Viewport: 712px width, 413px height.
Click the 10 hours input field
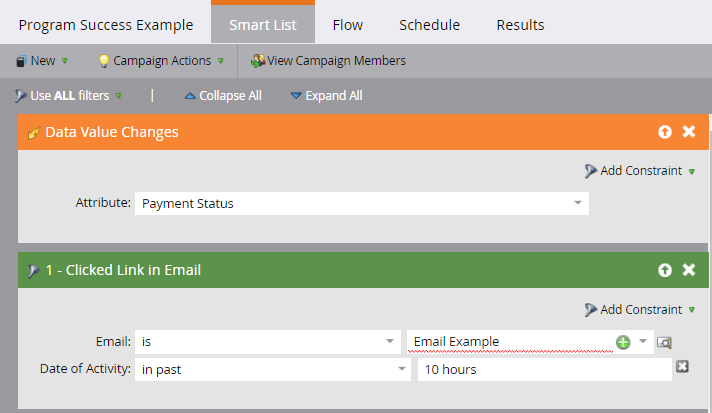coord(544,369)
